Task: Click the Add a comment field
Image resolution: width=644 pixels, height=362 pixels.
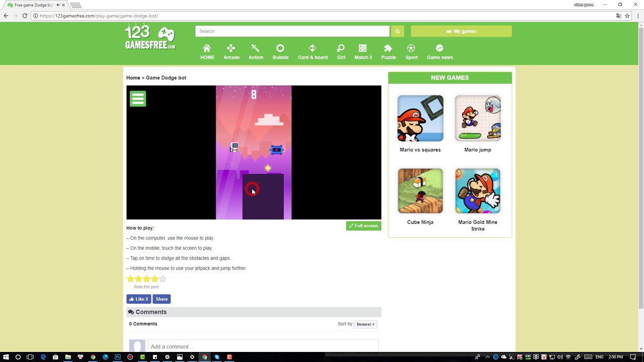Action: (263, 346)
